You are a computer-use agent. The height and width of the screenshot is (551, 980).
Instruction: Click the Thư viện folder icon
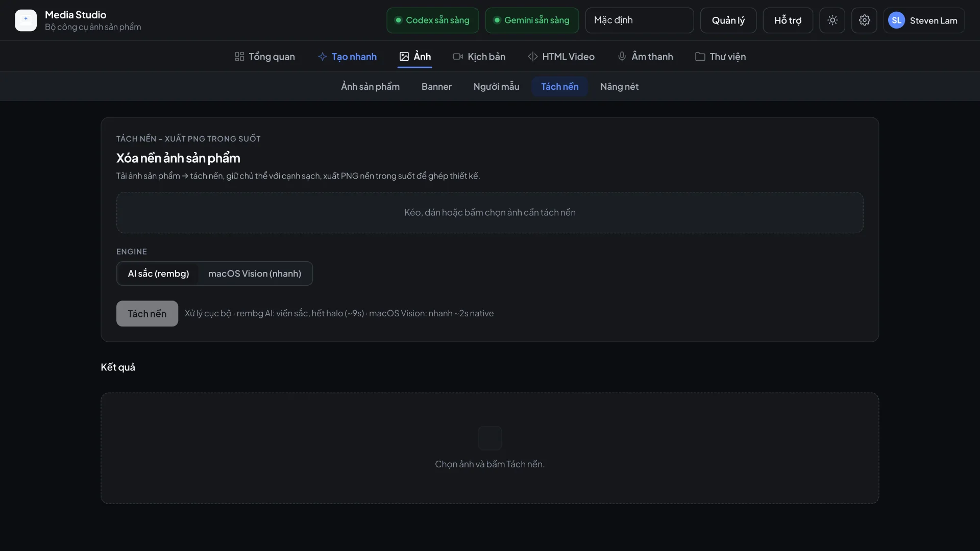click(700, 57)
